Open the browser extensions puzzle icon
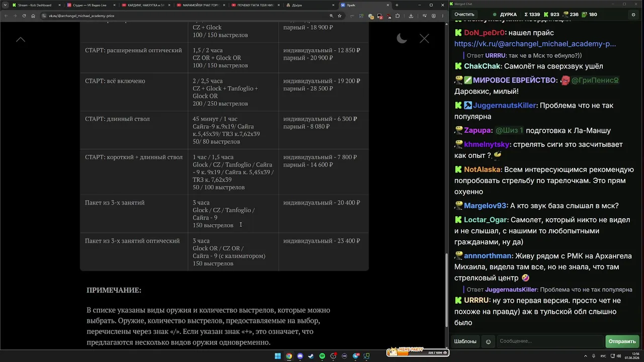 397,16
